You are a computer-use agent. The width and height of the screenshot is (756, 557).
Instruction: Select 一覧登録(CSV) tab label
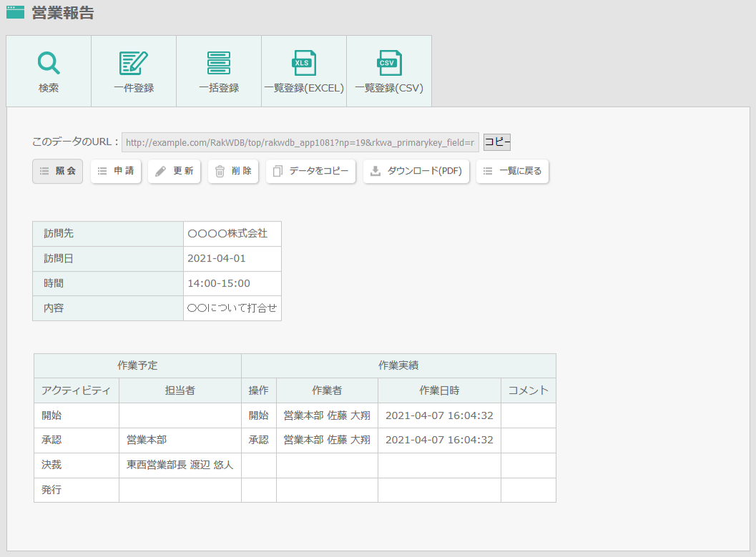tap(389, 88)
